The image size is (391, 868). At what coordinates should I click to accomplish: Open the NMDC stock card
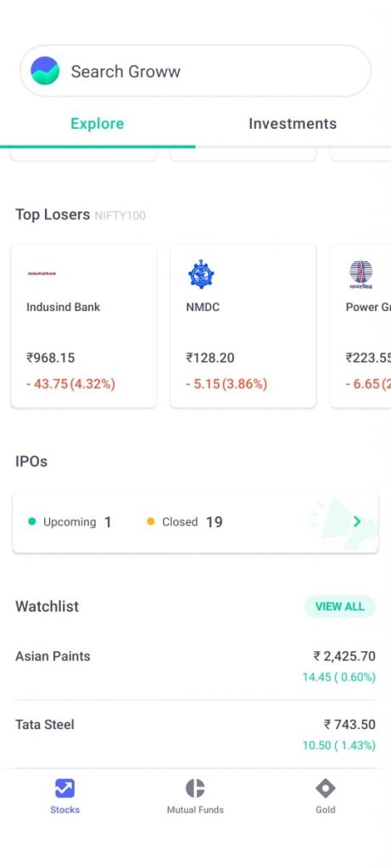tap(243, 326)
